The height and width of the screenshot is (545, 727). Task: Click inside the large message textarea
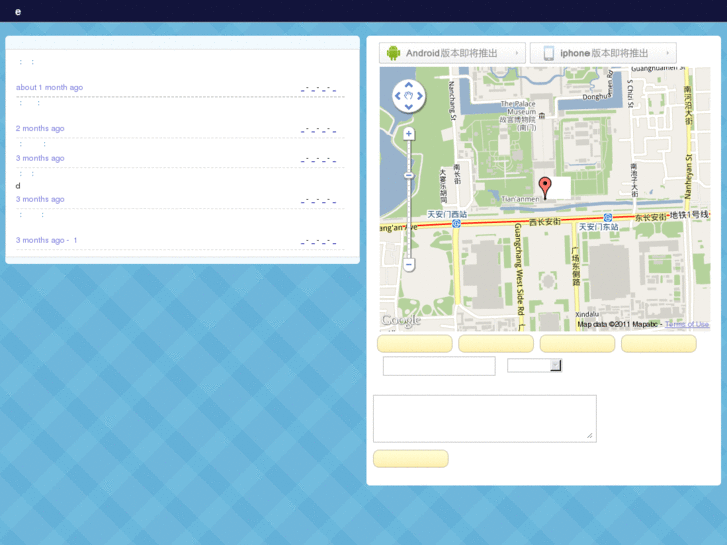pyautogui.click(x=485, y=419)
